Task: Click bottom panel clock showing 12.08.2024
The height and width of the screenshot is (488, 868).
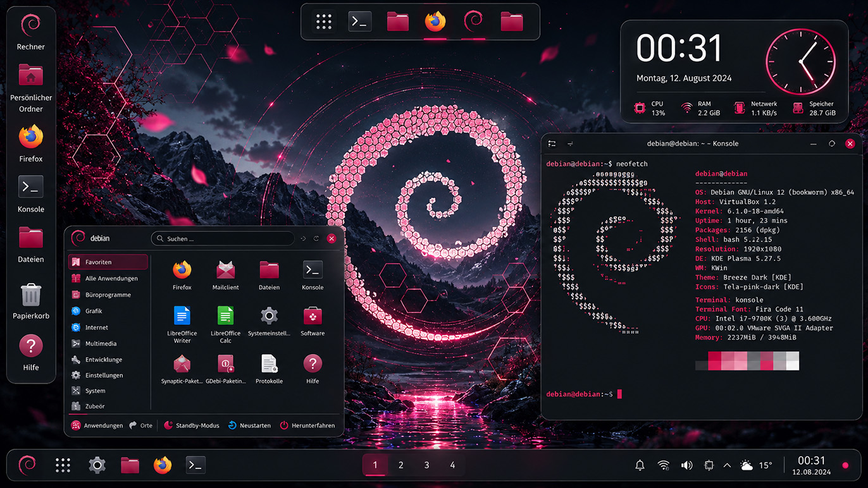Action: coord(811,465)
